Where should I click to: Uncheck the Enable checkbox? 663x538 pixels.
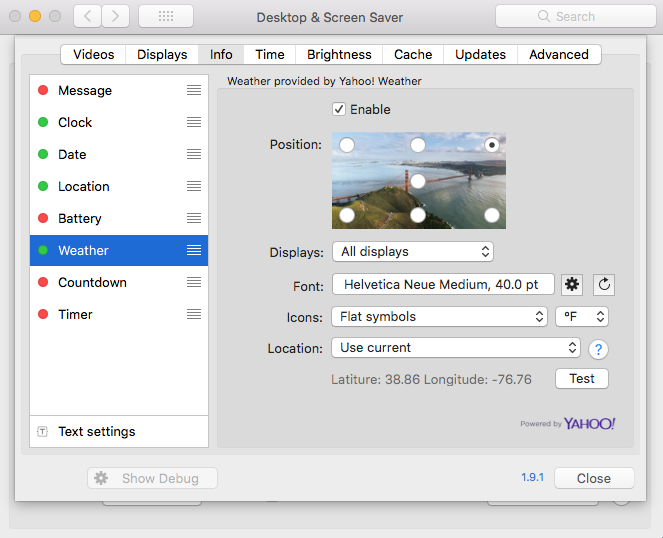tap(339, 109)
